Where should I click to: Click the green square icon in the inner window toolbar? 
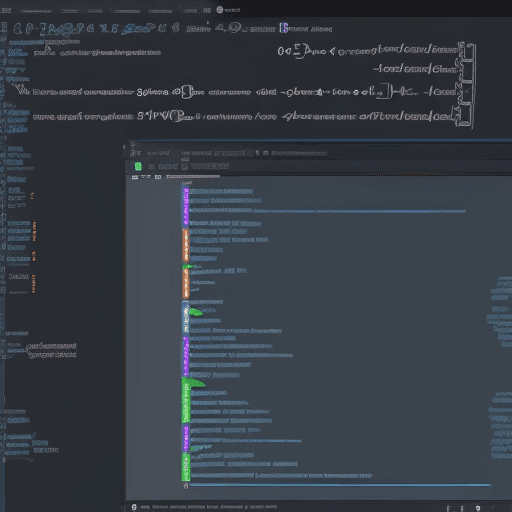pos(138,166)
